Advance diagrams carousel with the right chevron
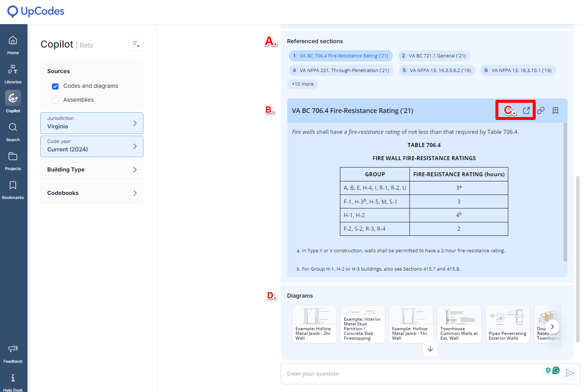584x392 pixels. tap(553, 327)
